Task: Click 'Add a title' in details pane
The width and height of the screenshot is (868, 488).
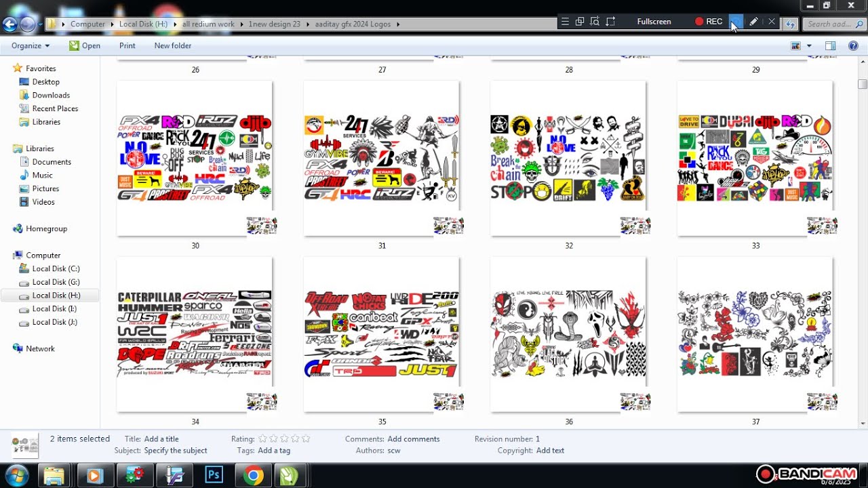Action: point(161,439)
